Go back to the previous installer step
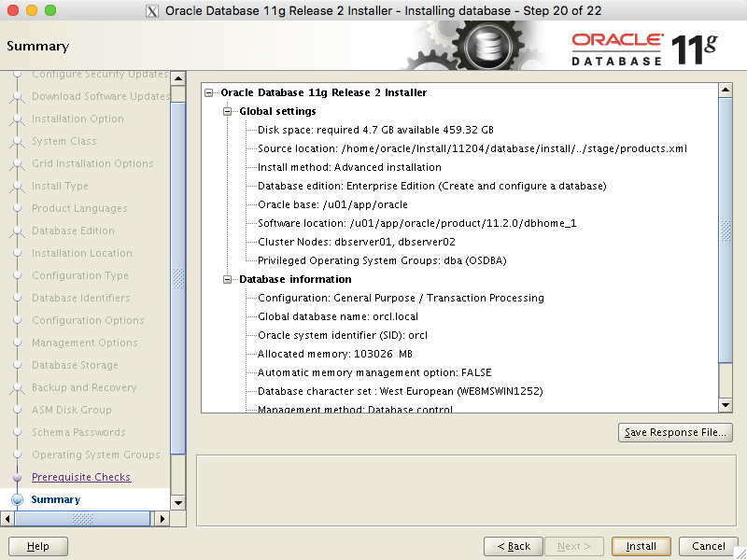Viewport: 747px width, 560px height. 513,546
